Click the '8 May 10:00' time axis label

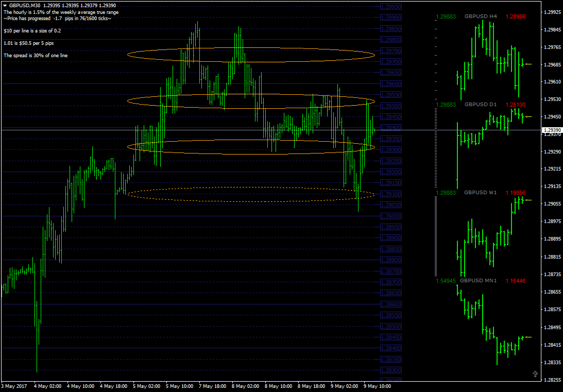[x=279, y=386]
